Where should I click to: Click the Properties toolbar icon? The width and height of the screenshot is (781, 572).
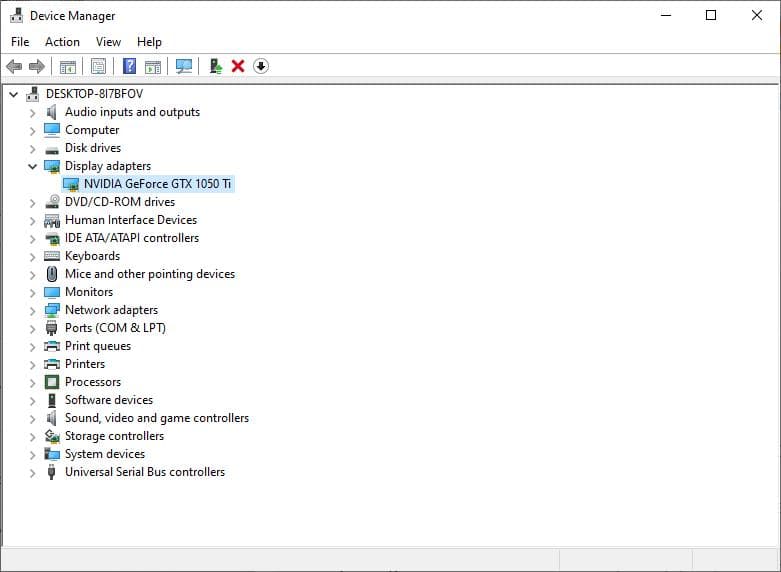coord(98,66)
